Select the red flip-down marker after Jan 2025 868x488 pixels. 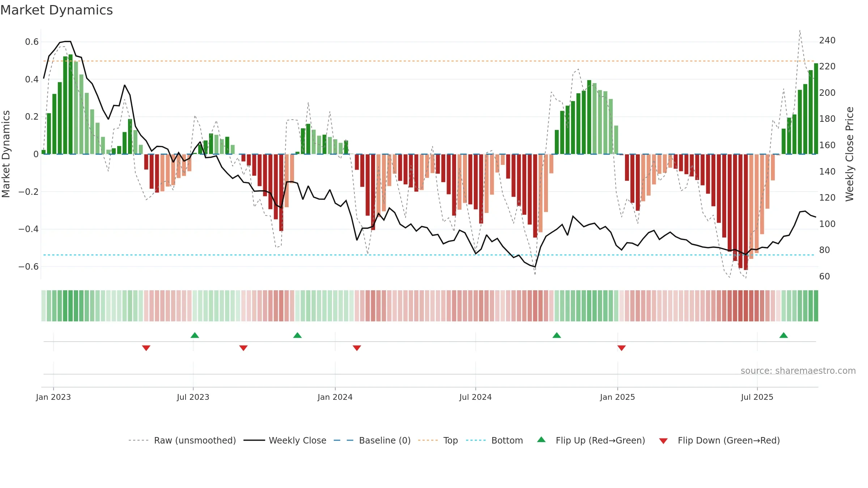(621, 348)
